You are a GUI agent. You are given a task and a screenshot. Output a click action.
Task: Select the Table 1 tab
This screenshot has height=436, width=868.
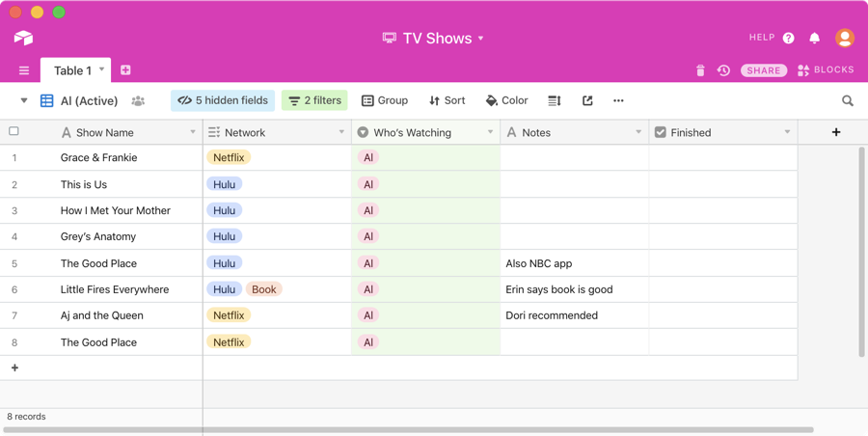(x=73, y=70)
